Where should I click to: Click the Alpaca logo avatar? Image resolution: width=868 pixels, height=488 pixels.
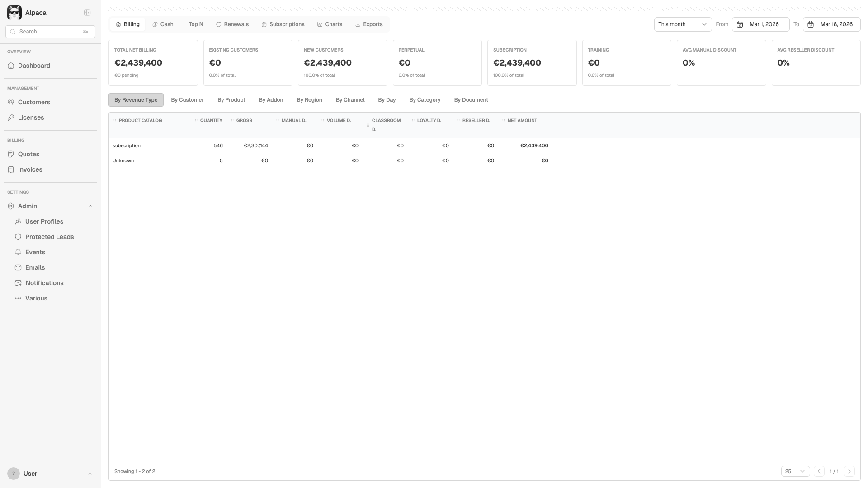point(14,13)
